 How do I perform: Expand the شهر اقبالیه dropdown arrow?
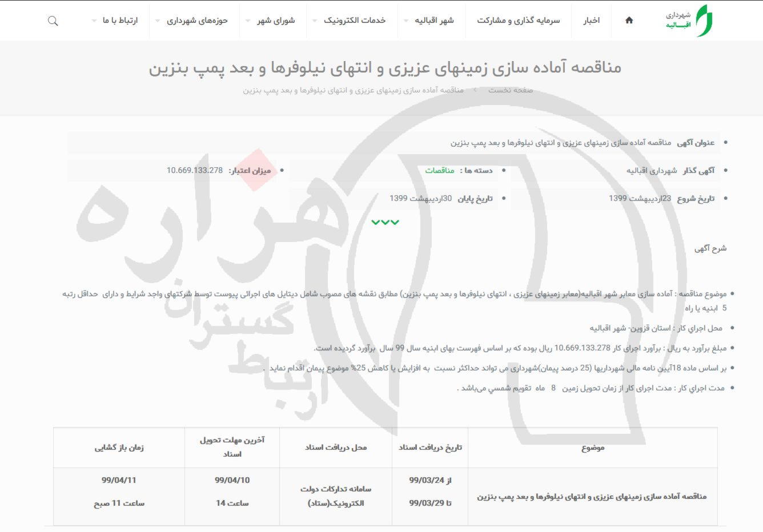(406, 21)
